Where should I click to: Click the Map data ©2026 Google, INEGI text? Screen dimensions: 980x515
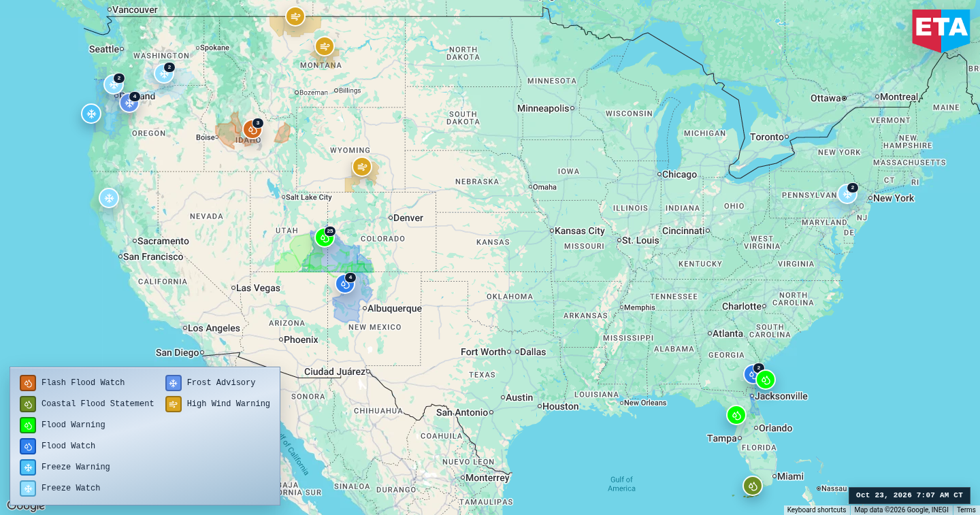(x=901, y=510)
